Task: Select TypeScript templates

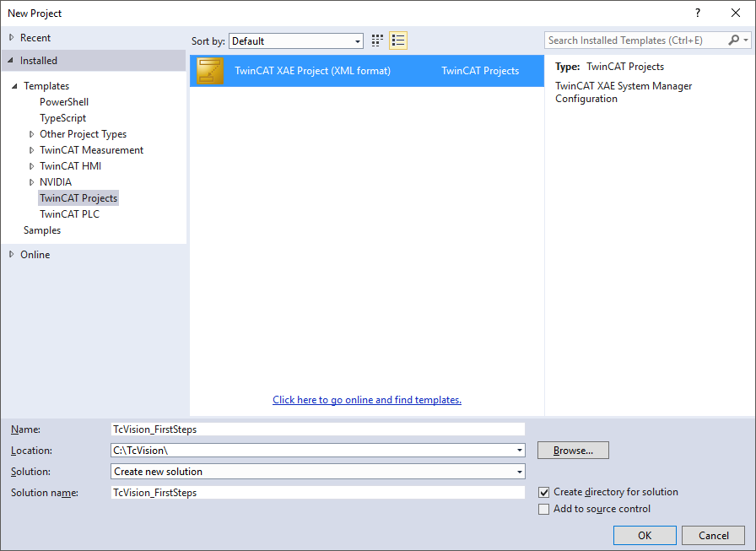Action: [62, 118]
